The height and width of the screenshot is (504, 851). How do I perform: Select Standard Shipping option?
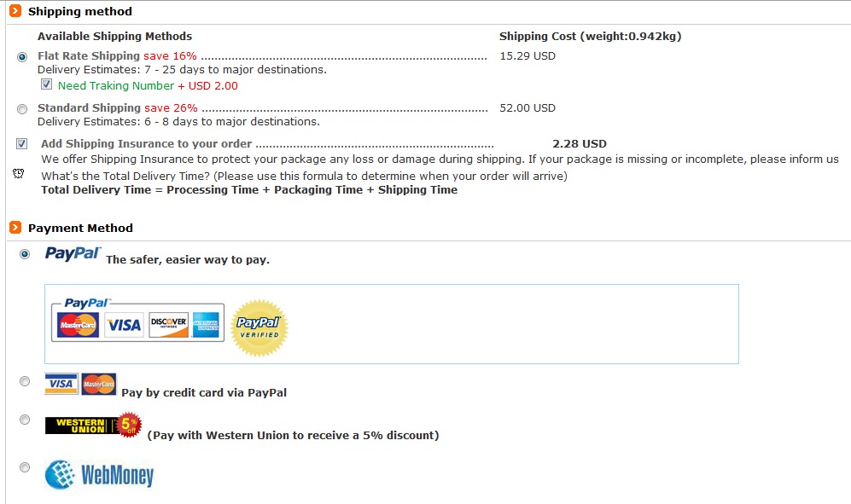click(x=21, y=108)
